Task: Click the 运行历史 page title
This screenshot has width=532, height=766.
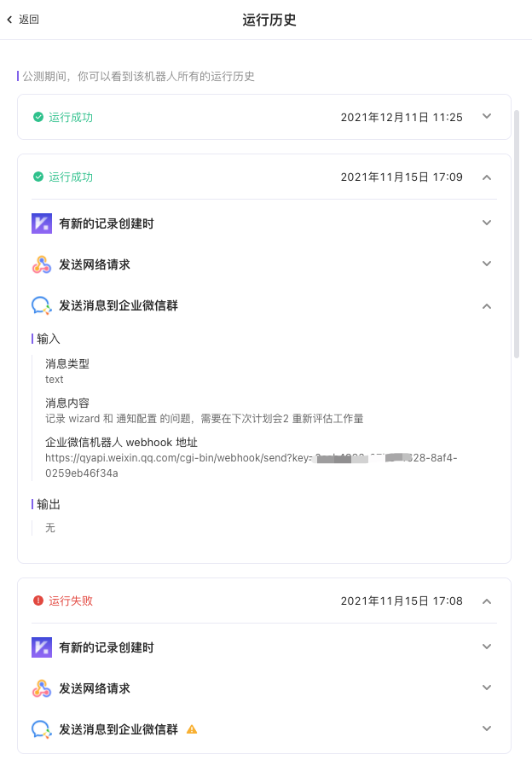Action: tap(269, 20)
